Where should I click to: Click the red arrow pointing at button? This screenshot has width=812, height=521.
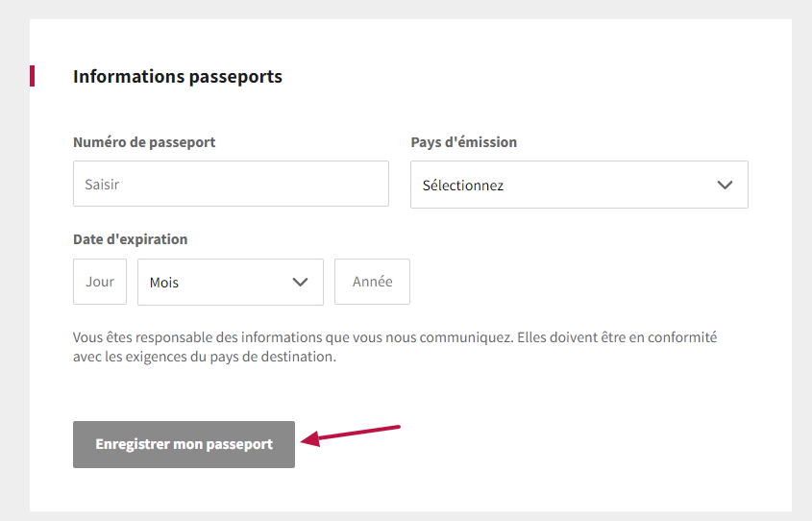point(351,435)
